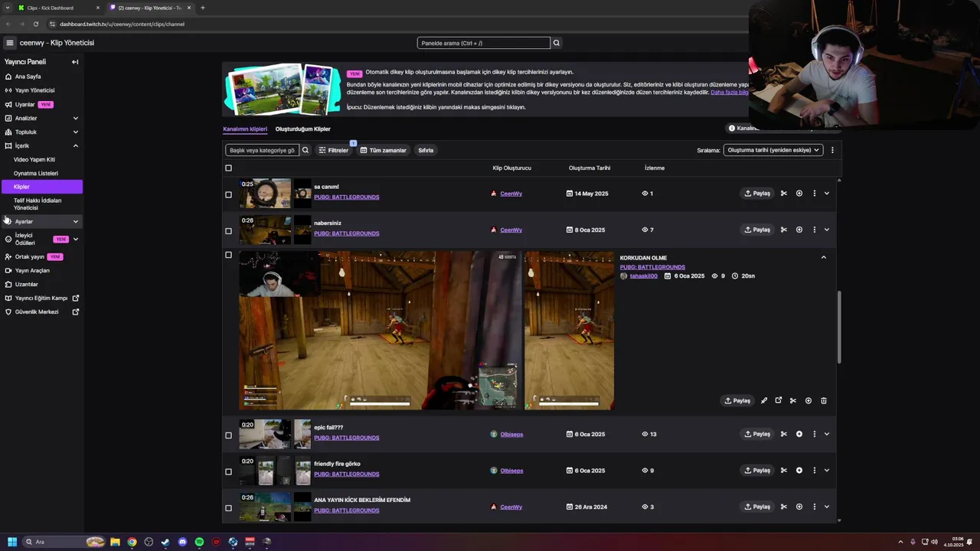Focus the Panelde arama search field
The image size is (980, 551).
[483, 43]
